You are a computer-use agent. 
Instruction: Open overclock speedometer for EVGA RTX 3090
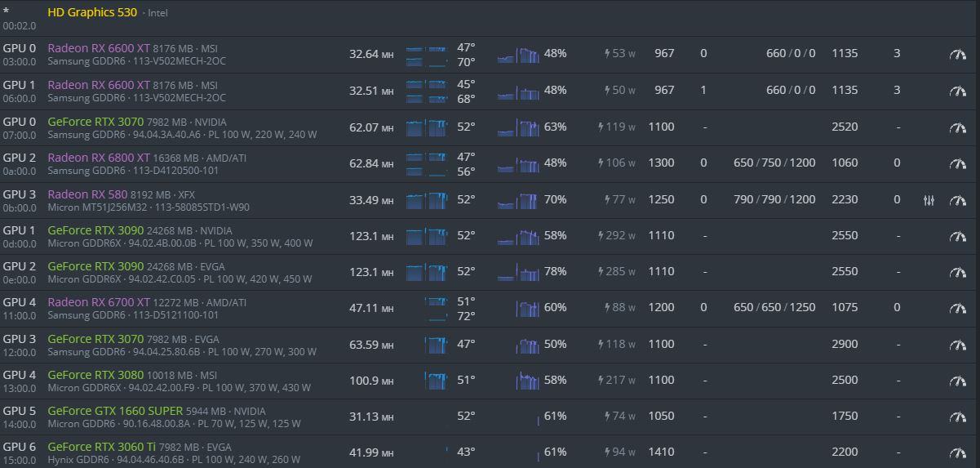pyautogui.click(x=957, y=272)
